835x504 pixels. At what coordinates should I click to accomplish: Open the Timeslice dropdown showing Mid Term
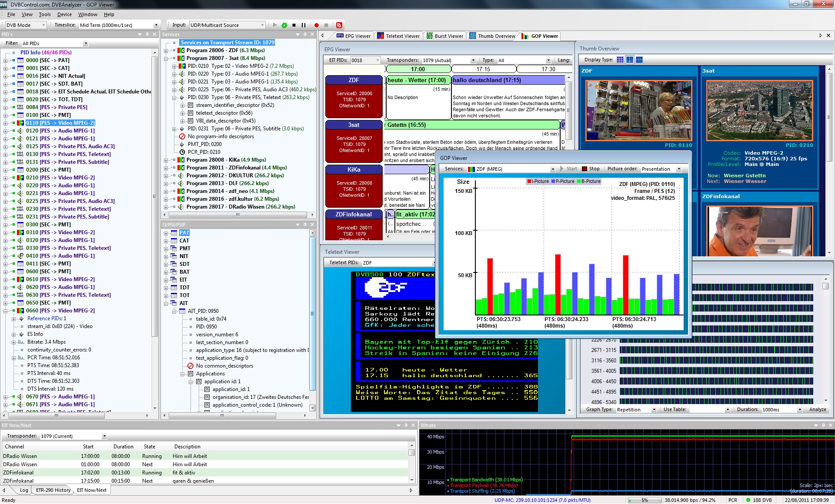[x=156, y=25]
